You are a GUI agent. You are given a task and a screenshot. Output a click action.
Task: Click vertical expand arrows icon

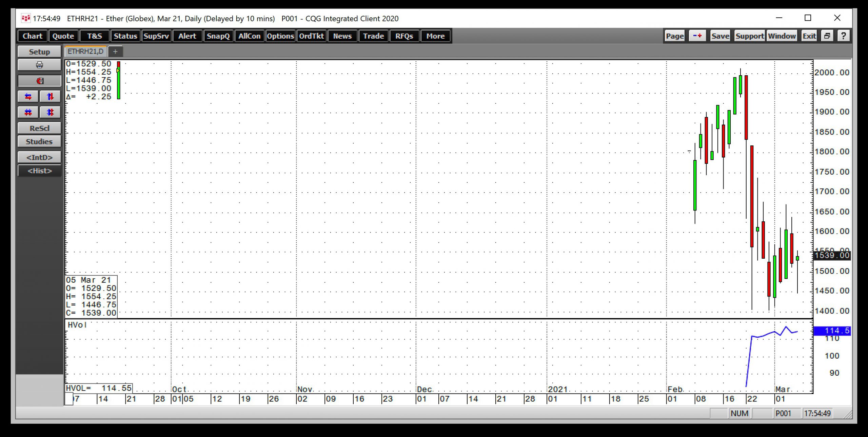(50, 112)
